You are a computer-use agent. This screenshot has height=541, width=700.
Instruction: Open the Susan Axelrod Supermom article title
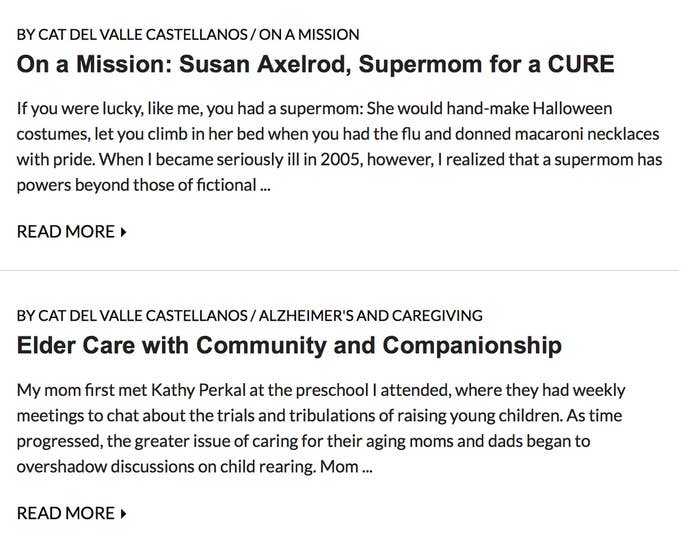(x=315, y=64)
